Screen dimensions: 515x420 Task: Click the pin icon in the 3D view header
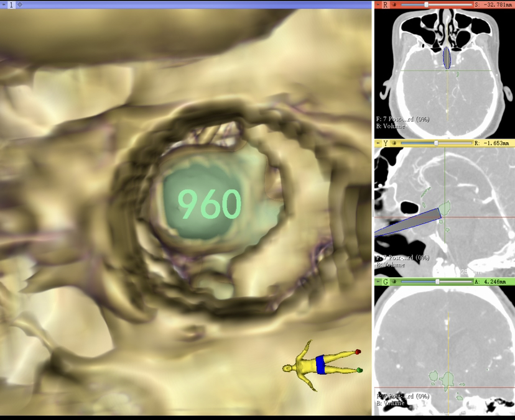(3, 4)
